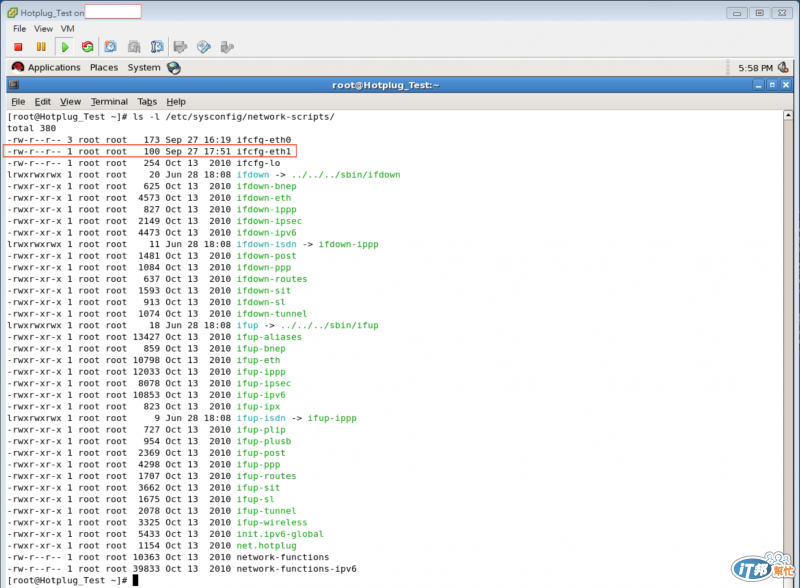
Task: Click the ifdown-ipsec filename
Action: pos(269,221)
